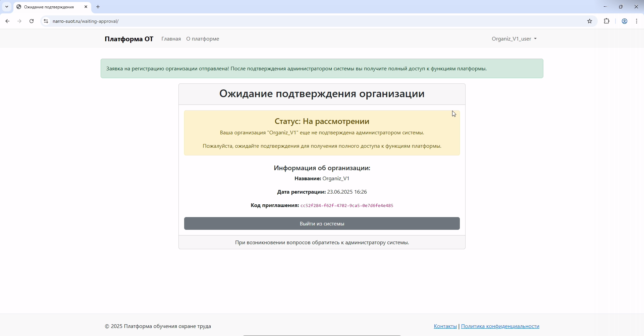Open the О платформе page
Viewport: 644px width, 336px height.
[x=203, y=39]
